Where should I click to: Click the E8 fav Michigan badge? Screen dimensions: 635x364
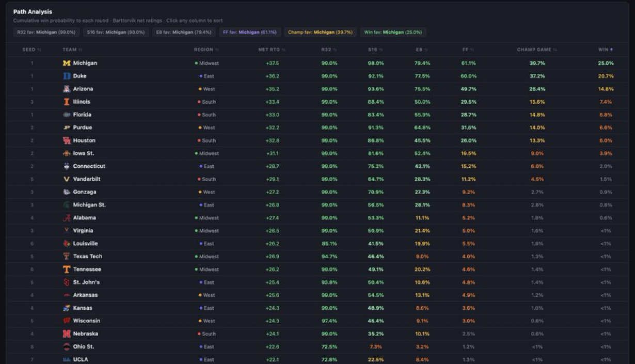[184, 32]
